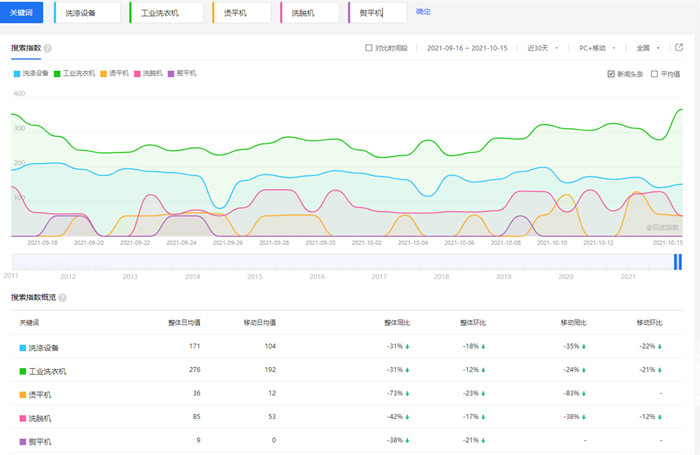Click the 确定 confirm link
Screen dimensions: 700x455
(423, 12)
